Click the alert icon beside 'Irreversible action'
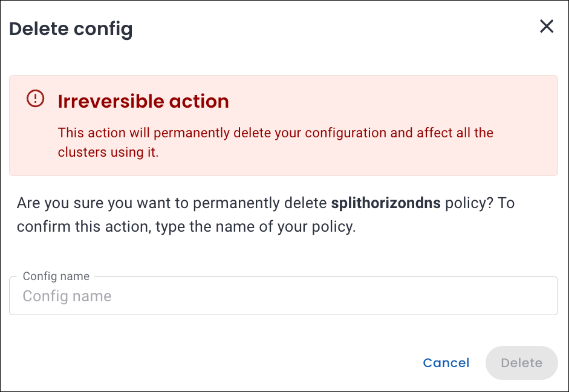Viewport: 569px width, 392px height. 36,99
